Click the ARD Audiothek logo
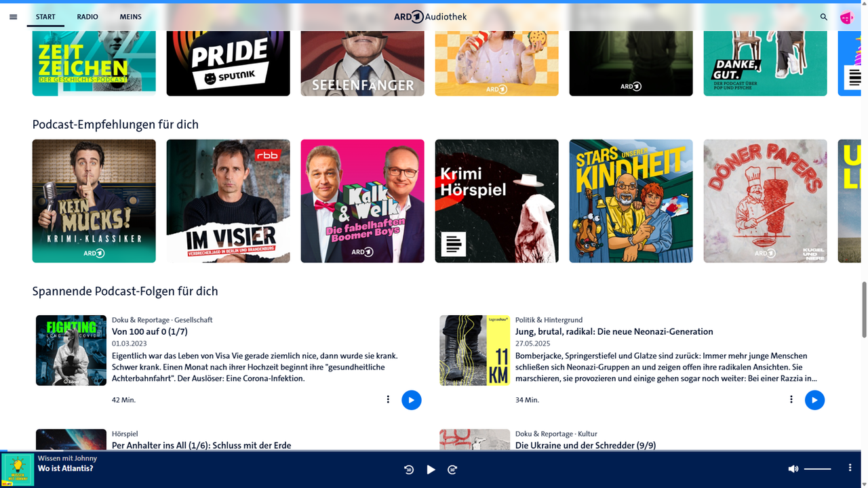The image size is (868, 488). click(x=431, y=17)
